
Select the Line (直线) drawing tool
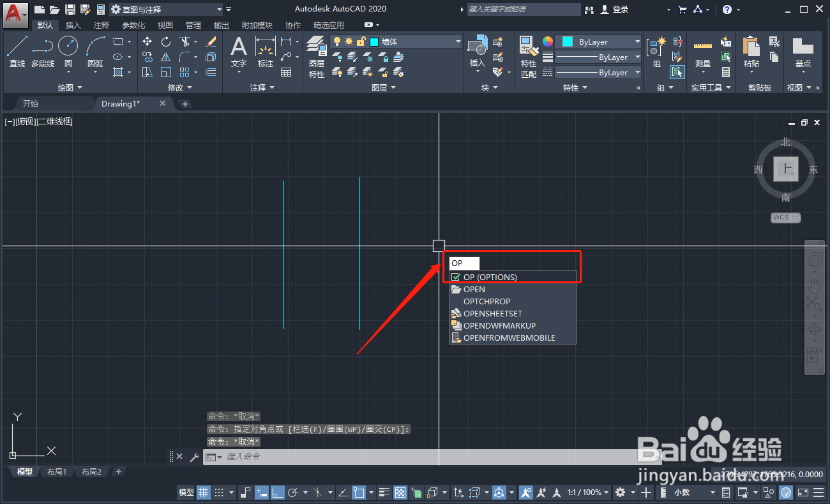point(17,51)
